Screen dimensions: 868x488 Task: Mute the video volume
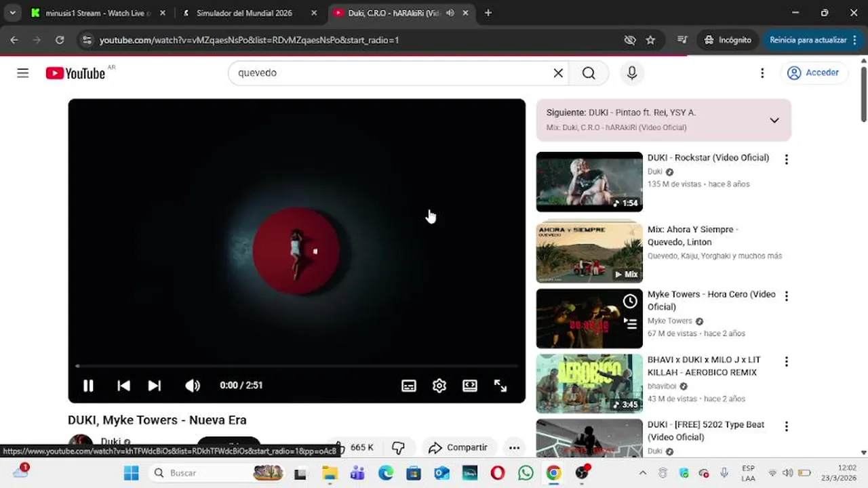coord(193,386)
